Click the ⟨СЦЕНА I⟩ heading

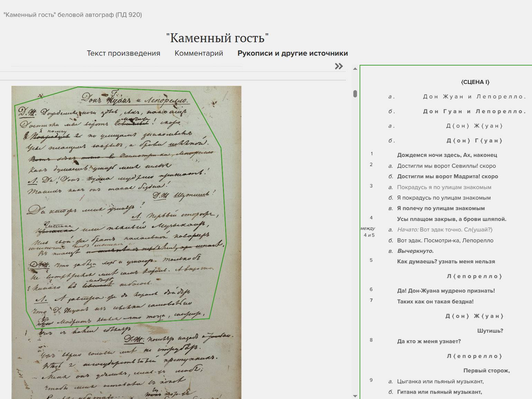[475, 82]
